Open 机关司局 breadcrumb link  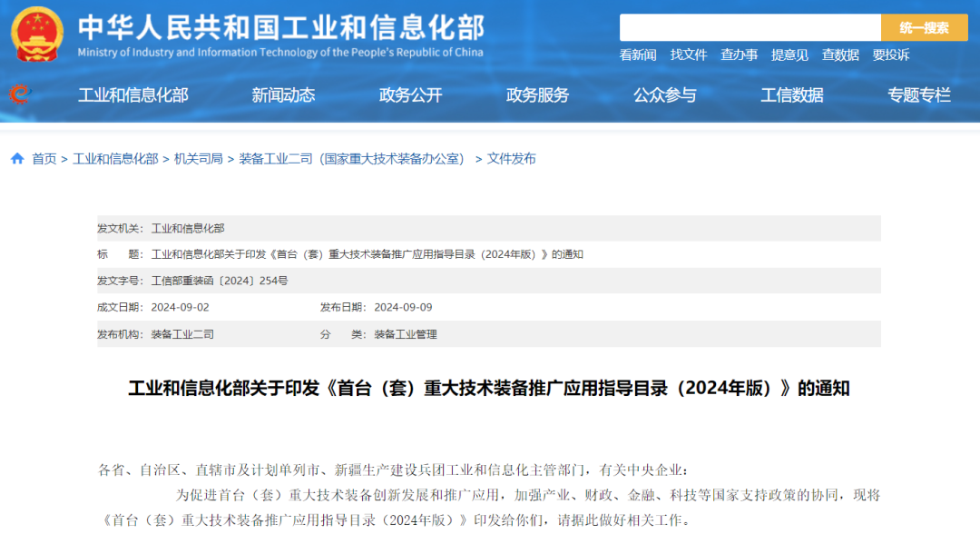(198, 159)
